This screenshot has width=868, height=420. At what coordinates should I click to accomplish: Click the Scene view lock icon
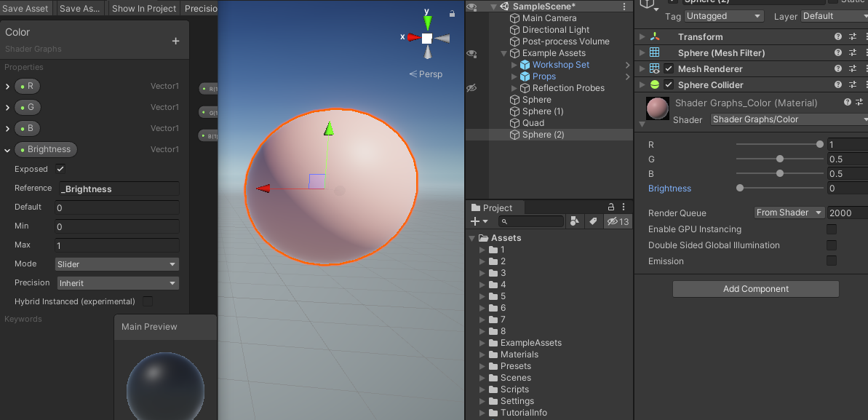pos(453,14)
